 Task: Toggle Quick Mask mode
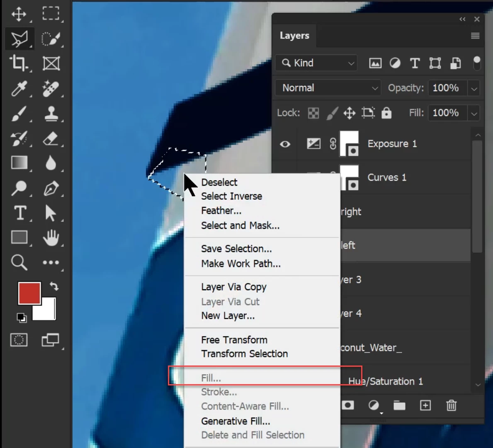click(x=19, y=340)
